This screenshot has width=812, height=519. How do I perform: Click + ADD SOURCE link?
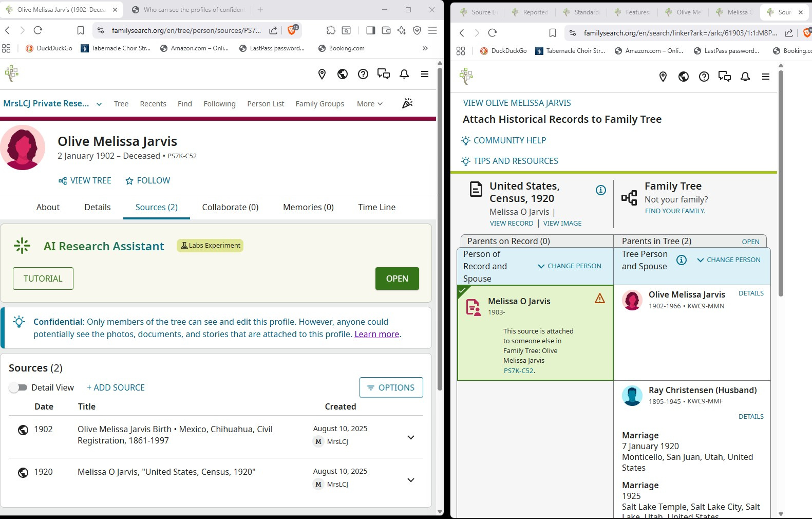coord(116,387)
